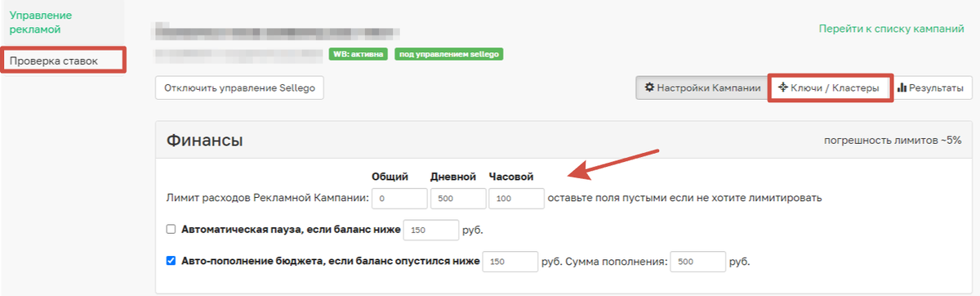Click the оставьте поля пустыми hint text

click(x=685, y=198)
